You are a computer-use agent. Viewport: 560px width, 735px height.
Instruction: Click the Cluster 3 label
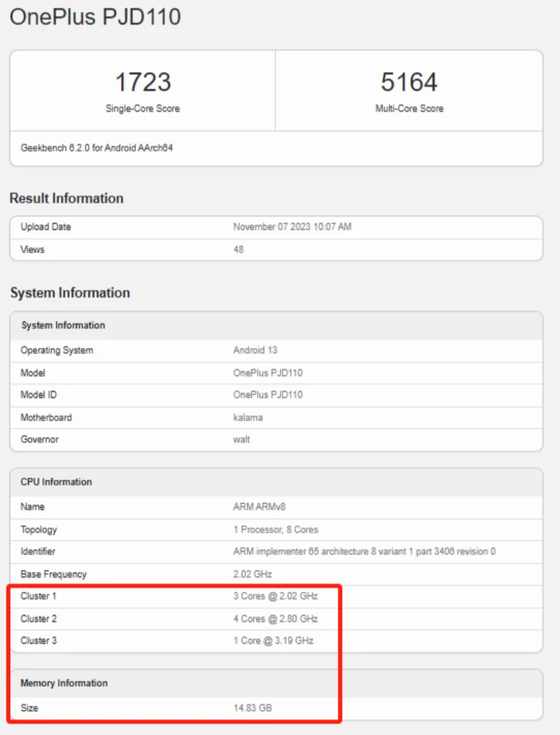(x=38, y=640)
